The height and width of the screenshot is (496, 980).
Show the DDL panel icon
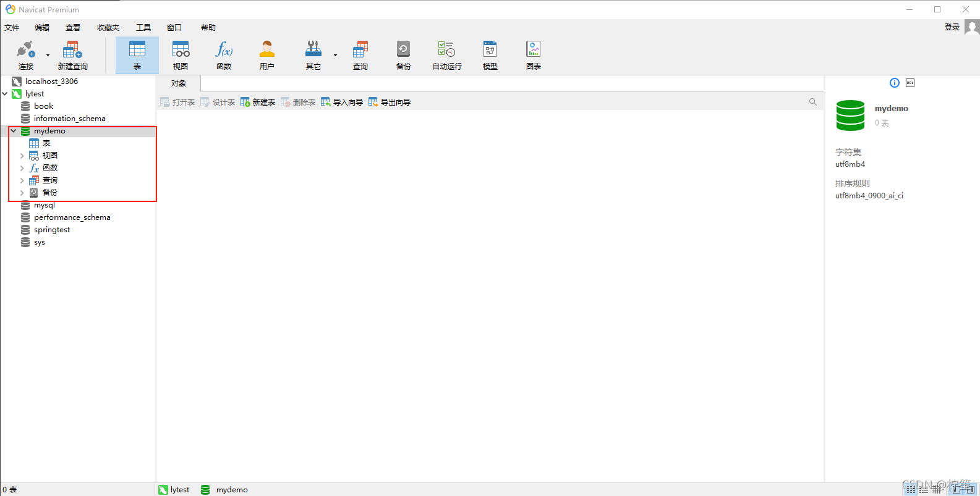(x=910, y=83)
